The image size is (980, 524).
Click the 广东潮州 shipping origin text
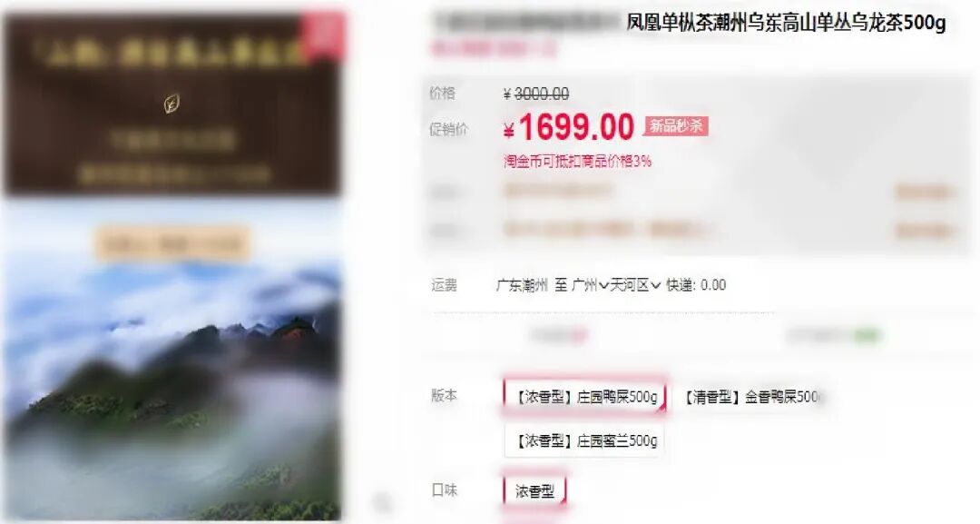[x=522, y=285]
